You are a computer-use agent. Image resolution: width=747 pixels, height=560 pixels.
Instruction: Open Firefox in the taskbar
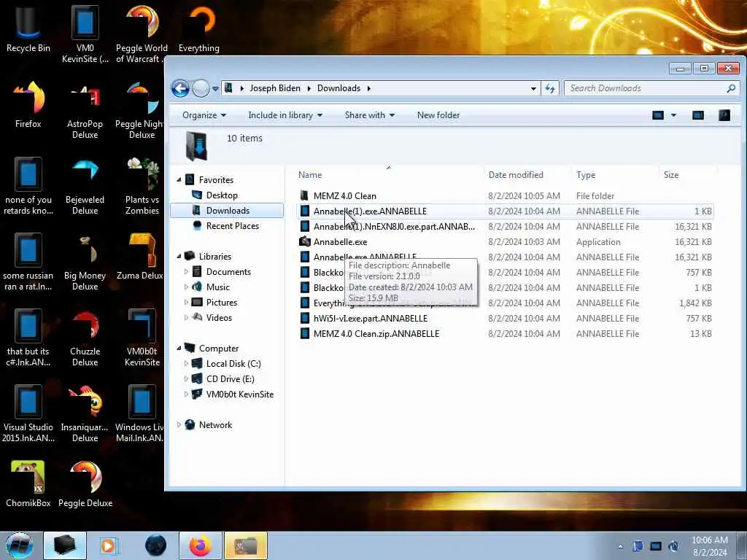pyautogui.click(x=200, y=545)
